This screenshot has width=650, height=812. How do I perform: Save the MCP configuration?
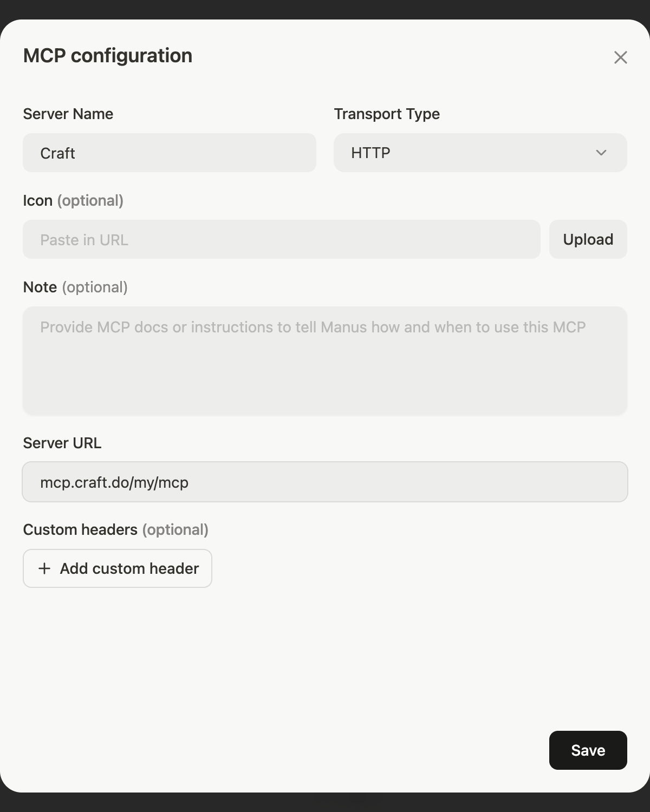click(x=588, y=750)
